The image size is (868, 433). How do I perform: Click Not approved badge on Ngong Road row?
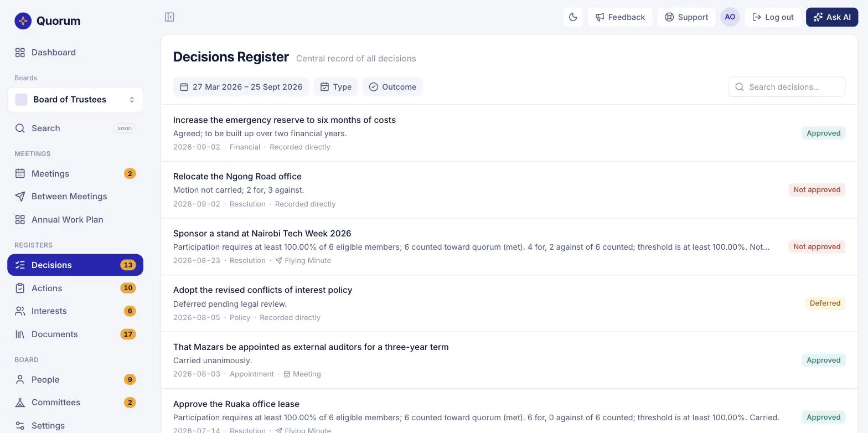point(817,190)
